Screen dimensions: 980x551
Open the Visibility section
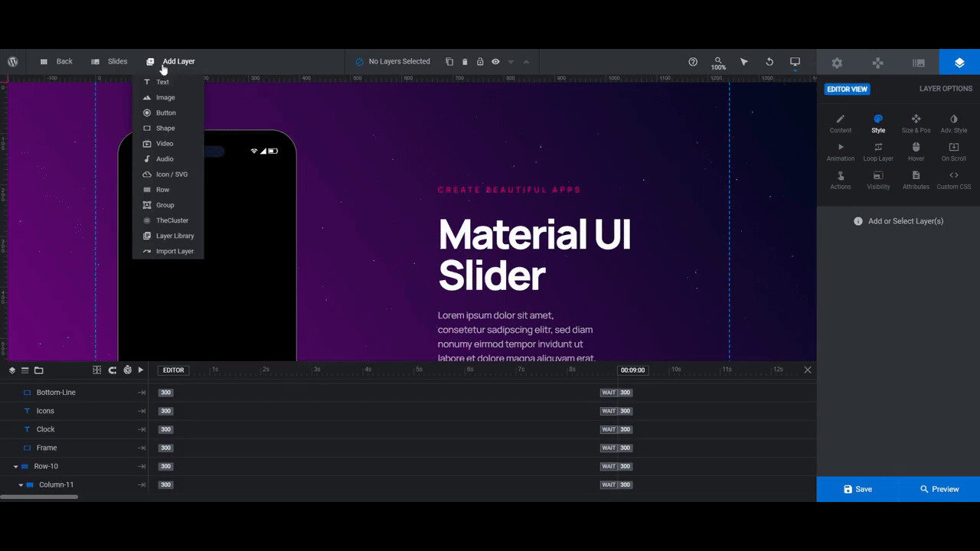point(878,181)
